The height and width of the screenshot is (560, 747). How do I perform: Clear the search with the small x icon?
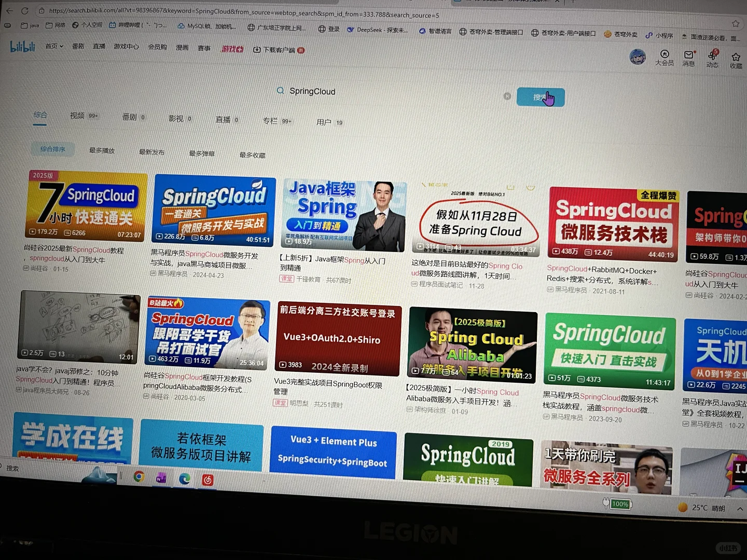pos(507,95)
